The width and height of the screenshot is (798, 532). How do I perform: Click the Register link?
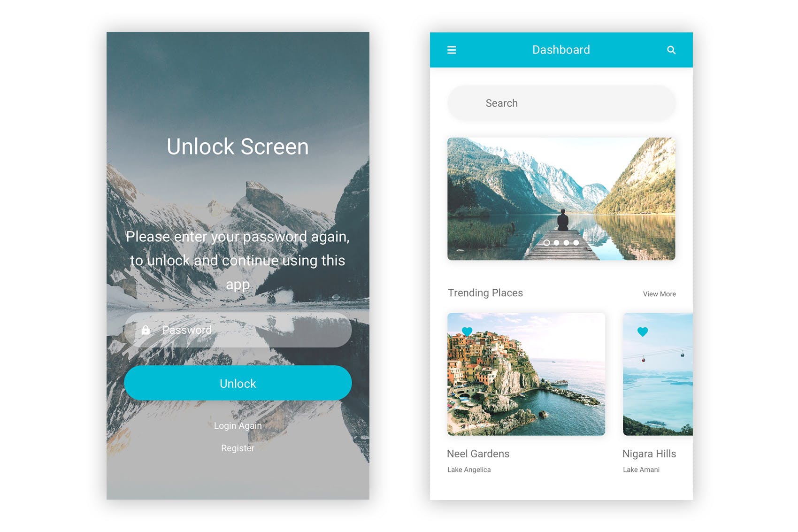point(238,448)
